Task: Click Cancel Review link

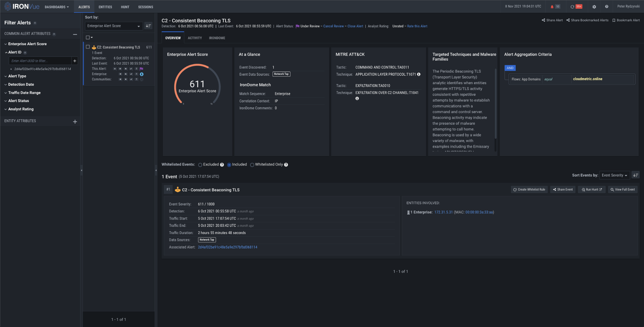Action: 334,26
